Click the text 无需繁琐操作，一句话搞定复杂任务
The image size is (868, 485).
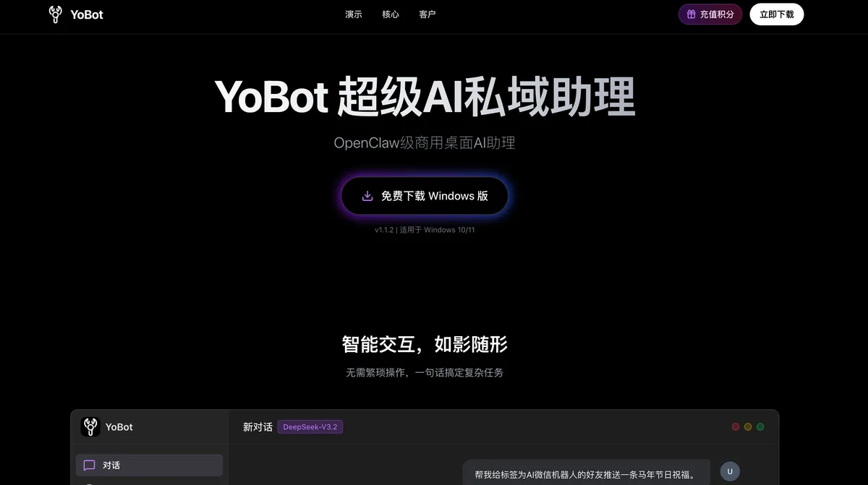click(425, 373)
